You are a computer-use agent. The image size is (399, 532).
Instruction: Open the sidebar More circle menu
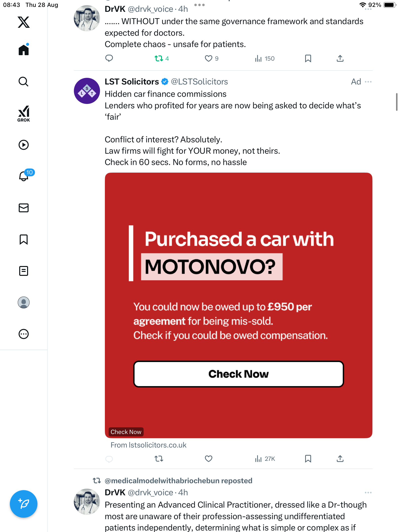click(x=24, y=334)
